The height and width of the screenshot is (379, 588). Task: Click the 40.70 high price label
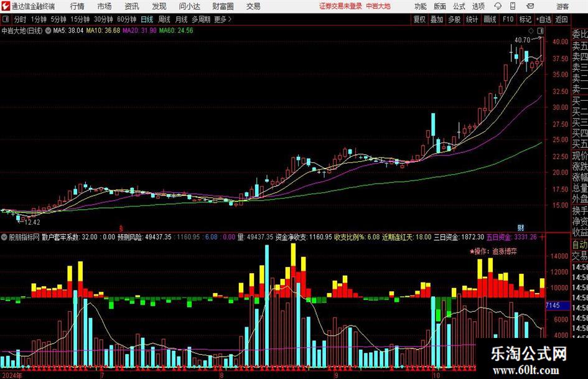523,40
